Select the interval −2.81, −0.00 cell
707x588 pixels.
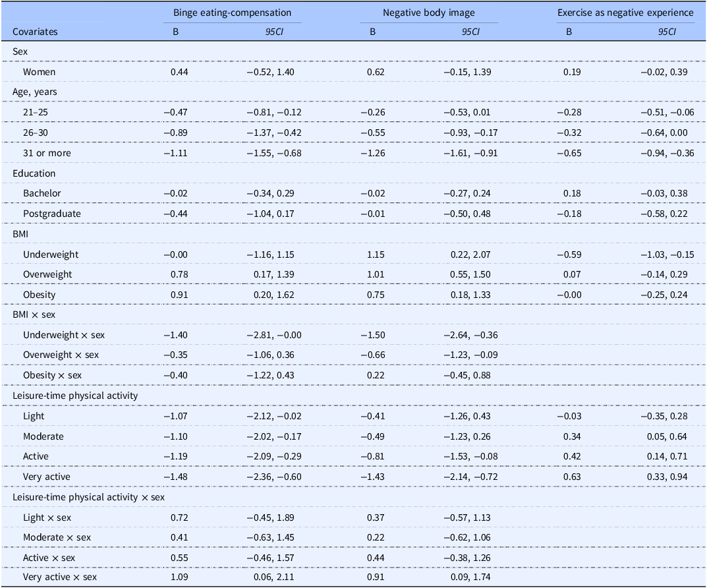click(274, 335)
